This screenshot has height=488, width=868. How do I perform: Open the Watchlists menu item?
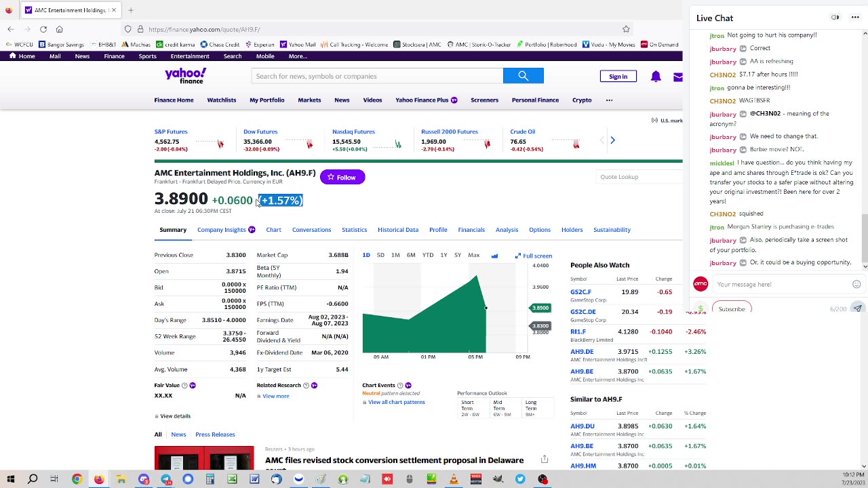pos(222,100)
